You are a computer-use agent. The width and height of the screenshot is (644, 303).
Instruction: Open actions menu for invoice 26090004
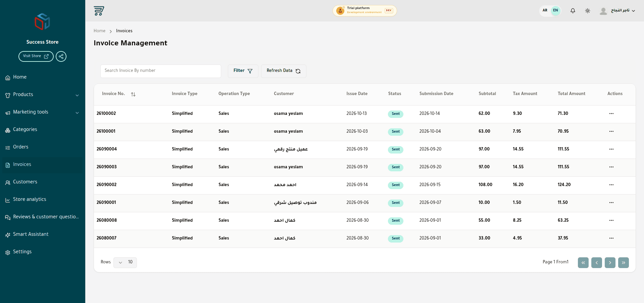(x=611, y=149)
